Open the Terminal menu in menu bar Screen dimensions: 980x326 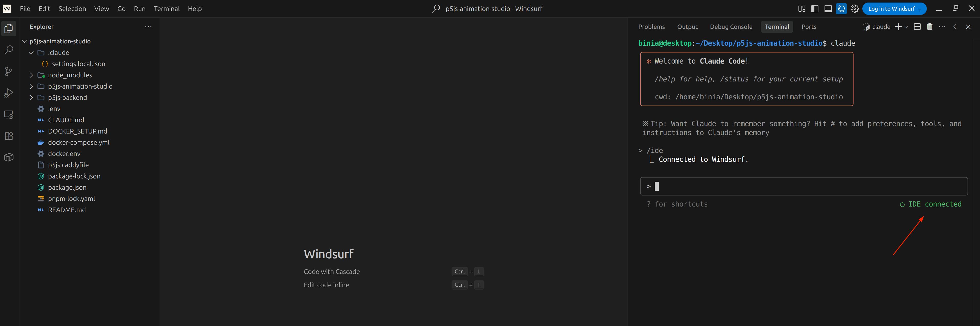coord(166,9)
